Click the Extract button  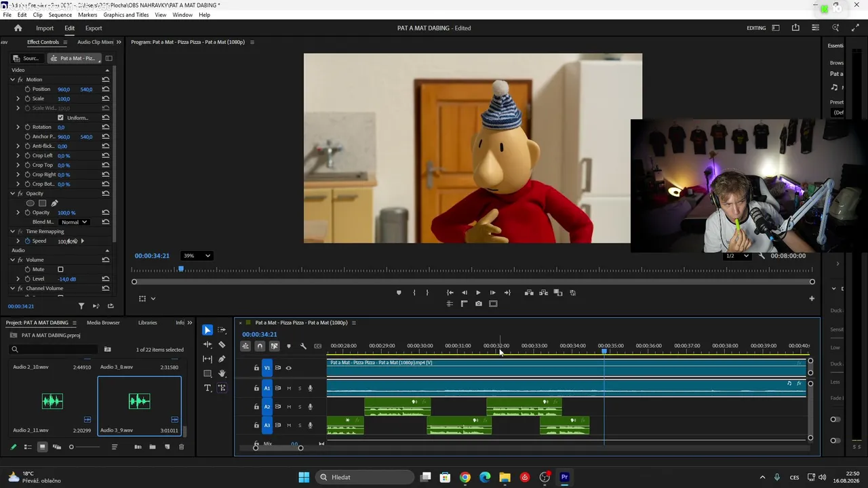click(544, 293)
